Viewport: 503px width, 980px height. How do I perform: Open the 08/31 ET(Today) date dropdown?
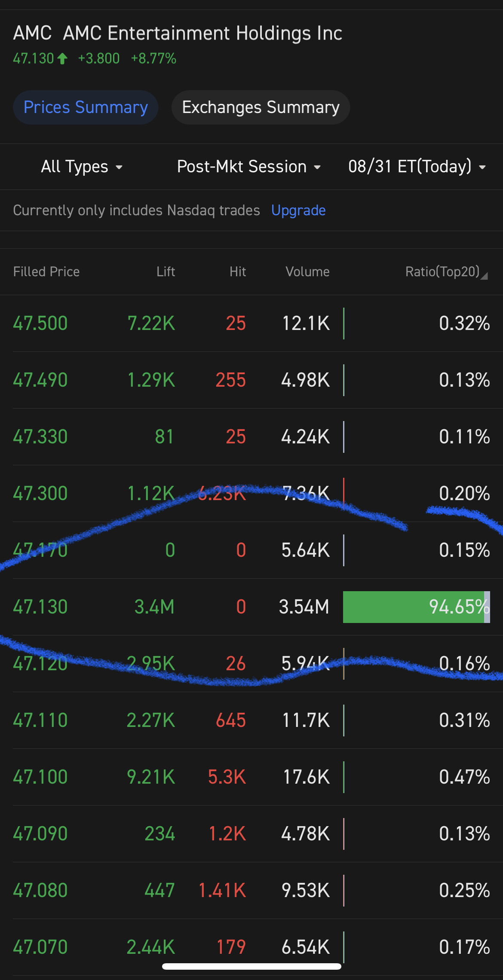point(417,167)
